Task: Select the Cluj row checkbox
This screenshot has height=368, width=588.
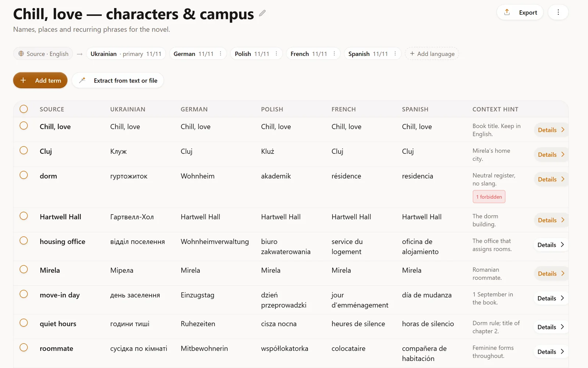Action: [24, 151]
